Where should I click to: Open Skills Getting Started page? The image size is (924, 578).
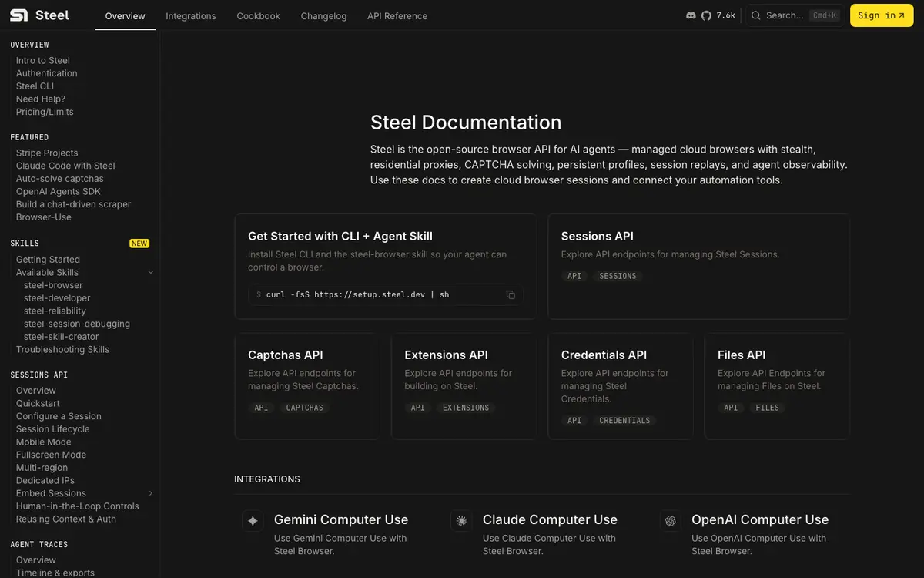(x=48, y=260)
